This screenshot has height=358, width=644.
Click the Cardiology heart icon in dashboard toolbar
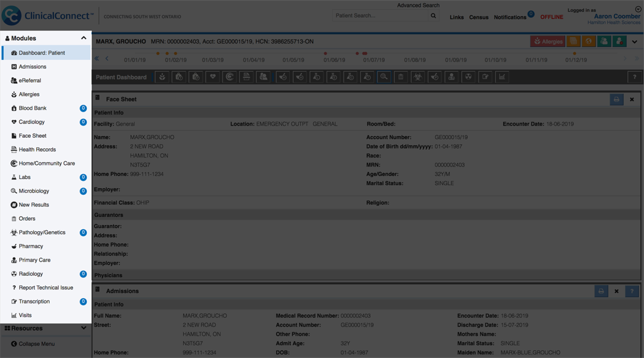coord(213,77)
